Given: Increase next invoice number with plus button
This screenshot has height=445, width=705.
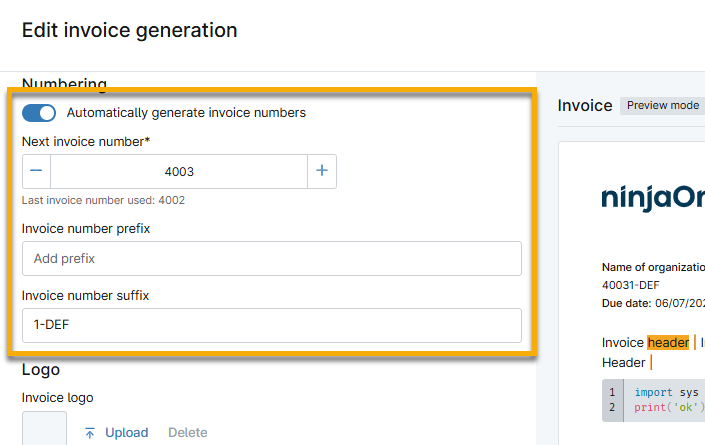Looking at the screenshot, I should pos(322,171).
